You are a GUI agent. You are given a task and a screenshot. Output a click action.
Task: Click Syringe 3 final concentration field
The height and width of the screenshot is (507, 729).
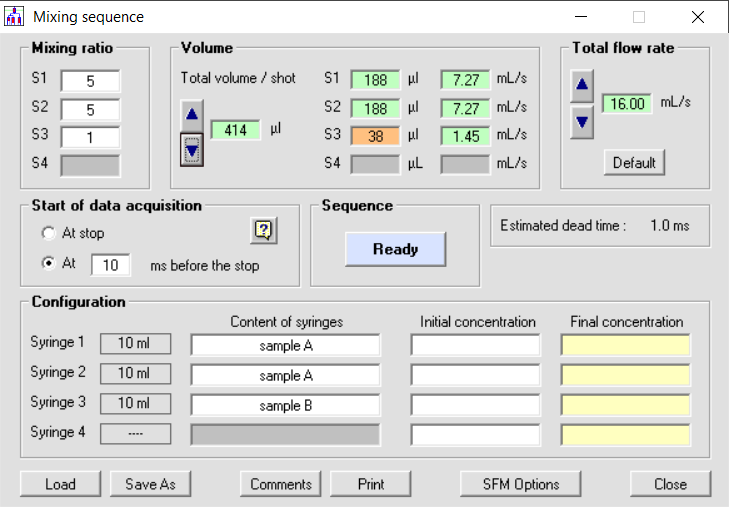pos(625,405)
